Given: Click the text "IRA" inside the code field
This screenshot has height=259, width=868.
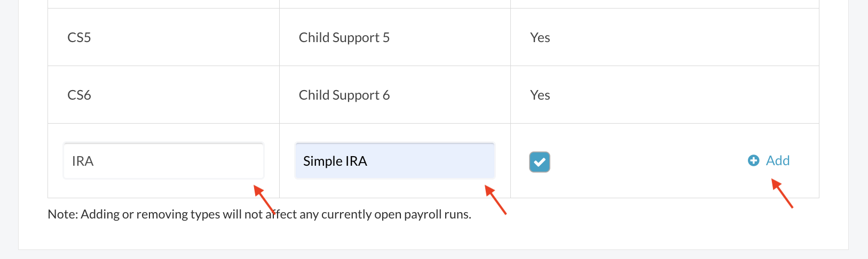Looking at the screenshot, I should coord(83,161).
